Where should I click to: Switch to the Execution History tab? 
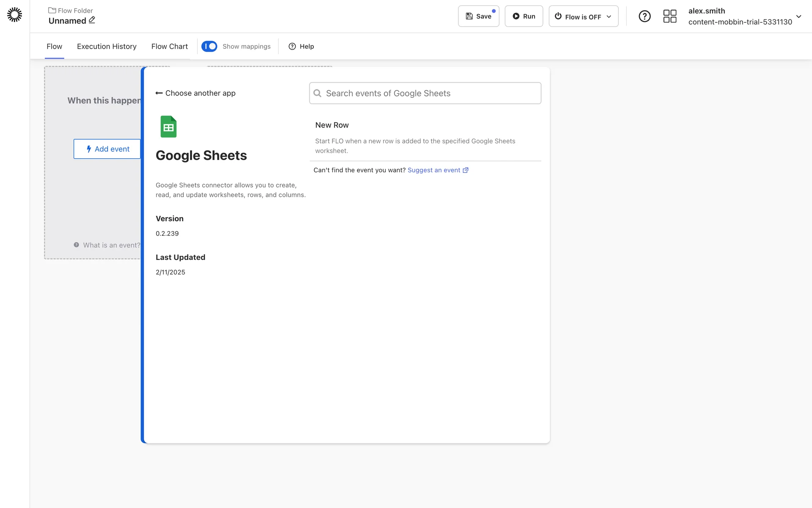pos(107,46)
